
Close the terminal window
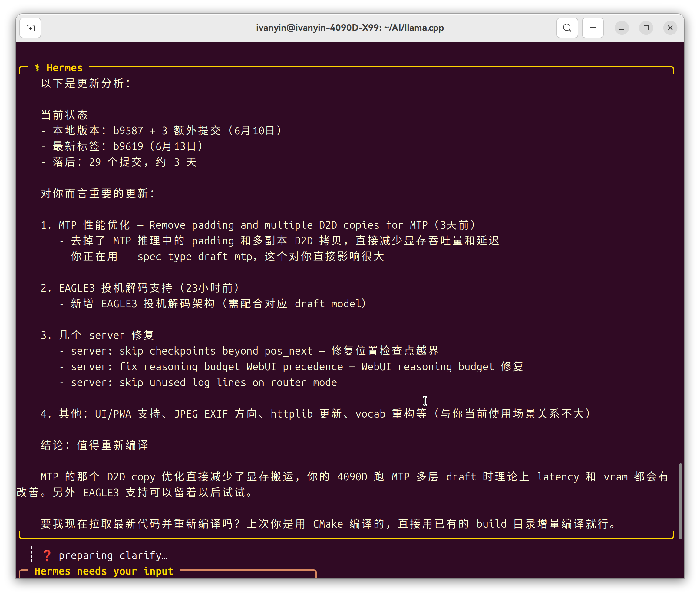[670, 28]
